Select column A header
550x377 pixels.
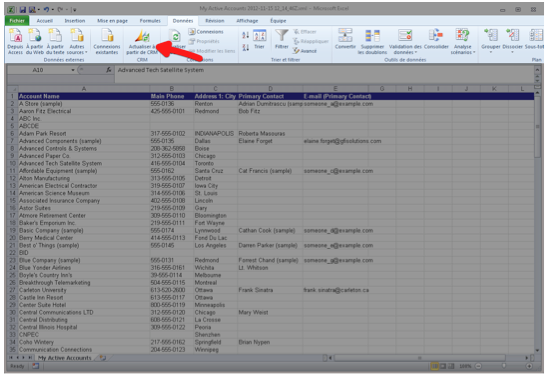pyautogui.click(x=84, y=89)
